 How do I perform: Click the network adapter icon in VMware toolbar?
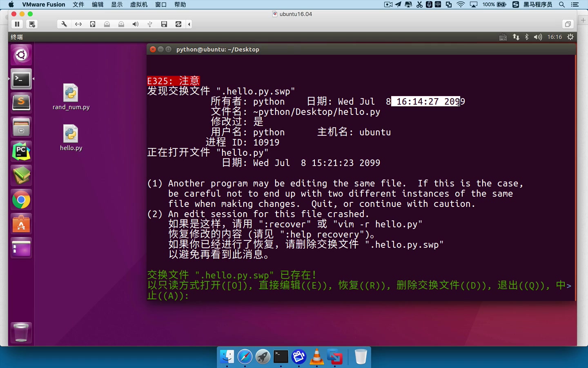[x=78, y=24]
